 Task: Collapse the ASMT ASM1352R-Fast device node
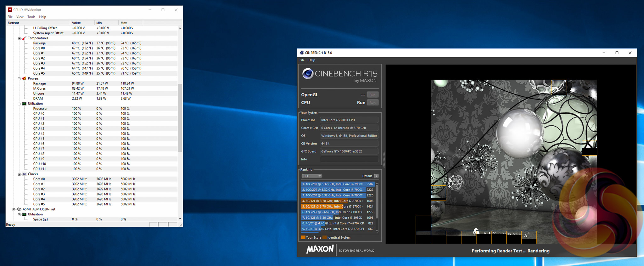coord(14,209)
